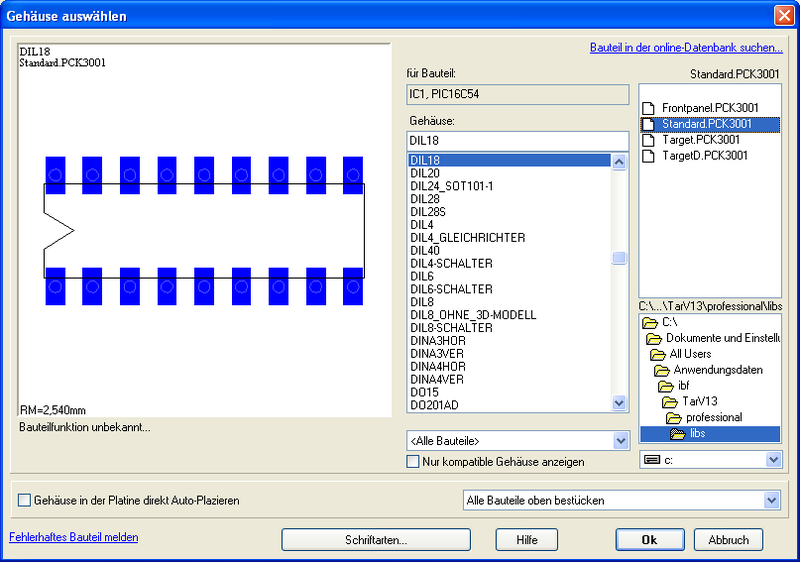This screenshot has width=800, height=562.
Task: Click the professional folder icon
Action: coord(674,418)
